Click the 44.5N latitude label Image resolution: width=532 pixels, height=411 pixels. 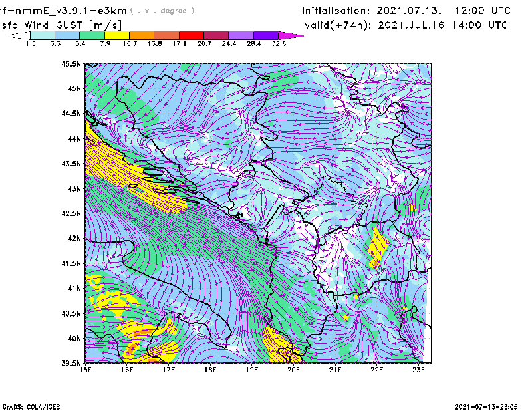coord(71,113)
